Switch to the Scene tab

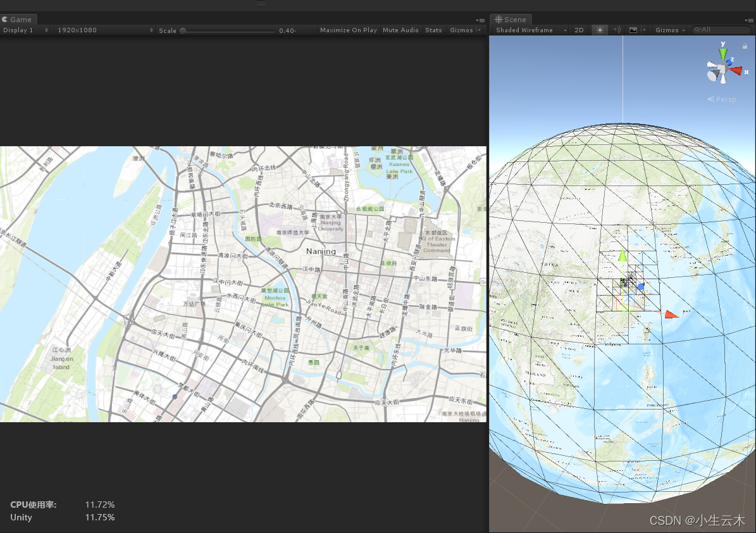(x=511, y=19)
